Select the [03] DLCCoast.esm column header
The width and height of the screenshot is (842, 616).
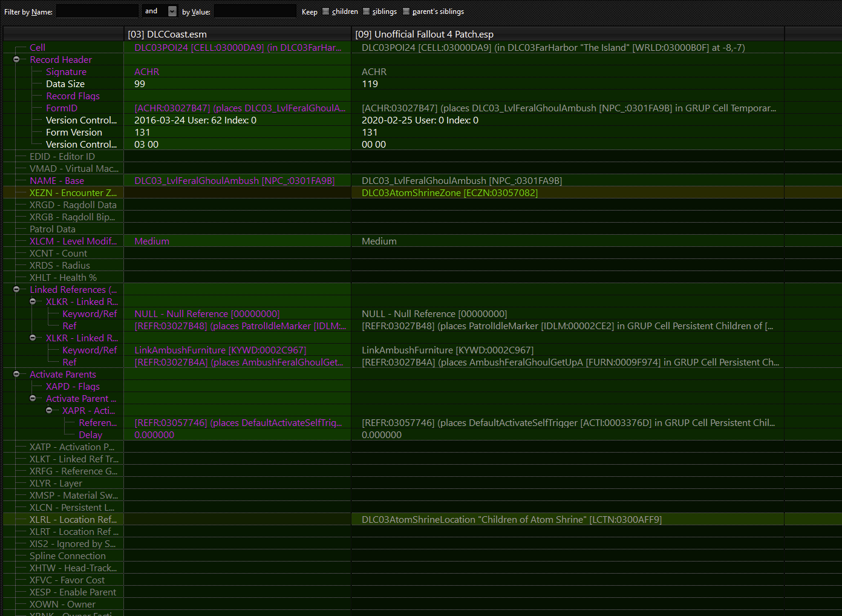pyautogui.click(x=238, y=34)
